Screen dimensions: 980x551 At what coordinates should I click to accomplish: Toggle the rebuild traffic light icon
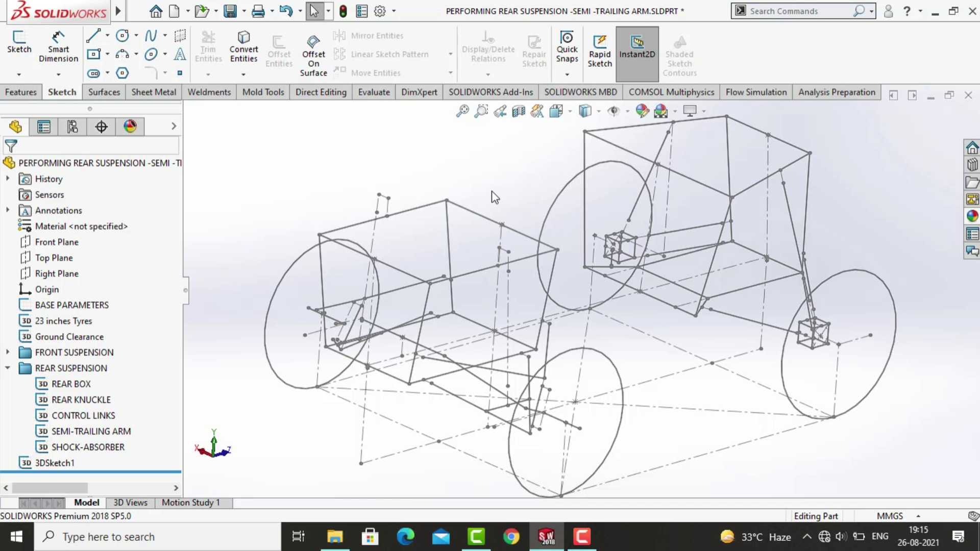point(343,11)
